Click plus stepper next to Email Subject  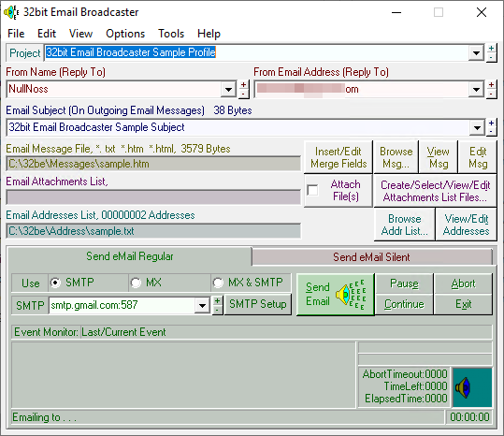(x=491, y=124)
